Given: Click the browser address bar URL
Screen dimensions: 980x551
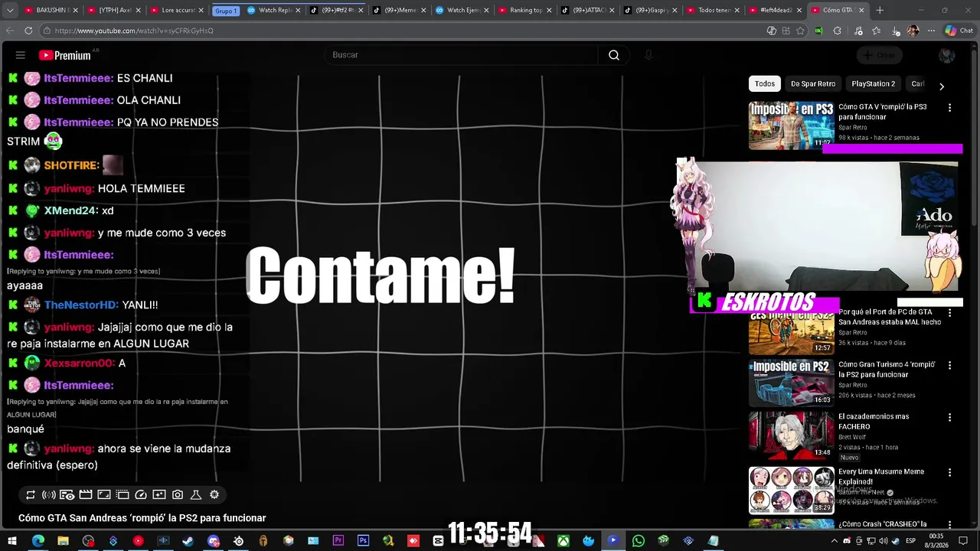Looking at the screenshot, I should coord(134,31).
